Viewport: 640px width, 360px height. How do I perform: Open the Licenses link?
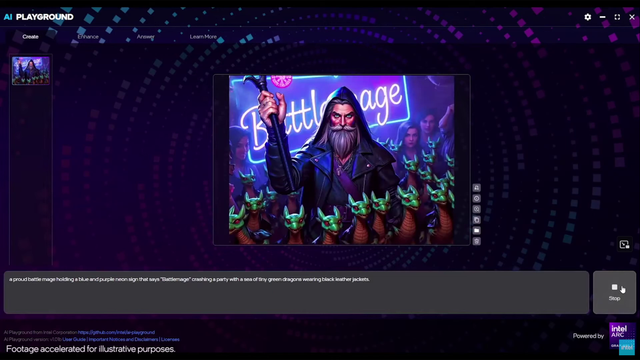click(x=170, y=339)
